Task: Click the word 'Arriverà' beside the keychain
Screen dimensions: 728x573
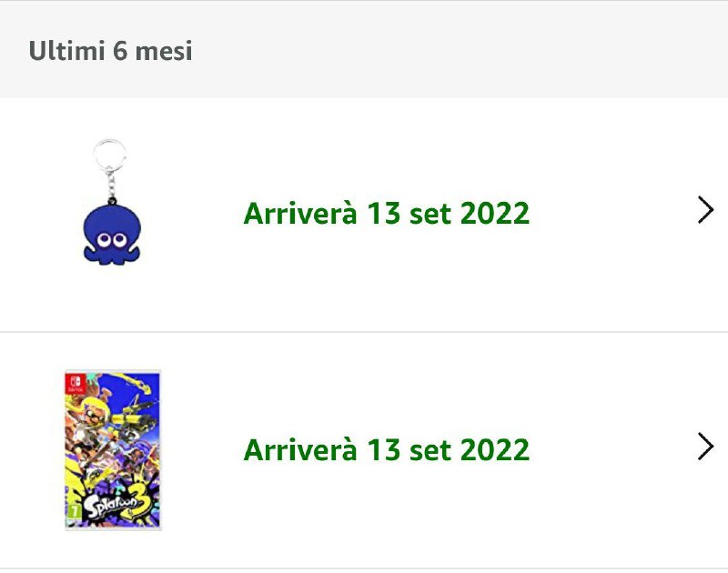Action: click(299, 214)
